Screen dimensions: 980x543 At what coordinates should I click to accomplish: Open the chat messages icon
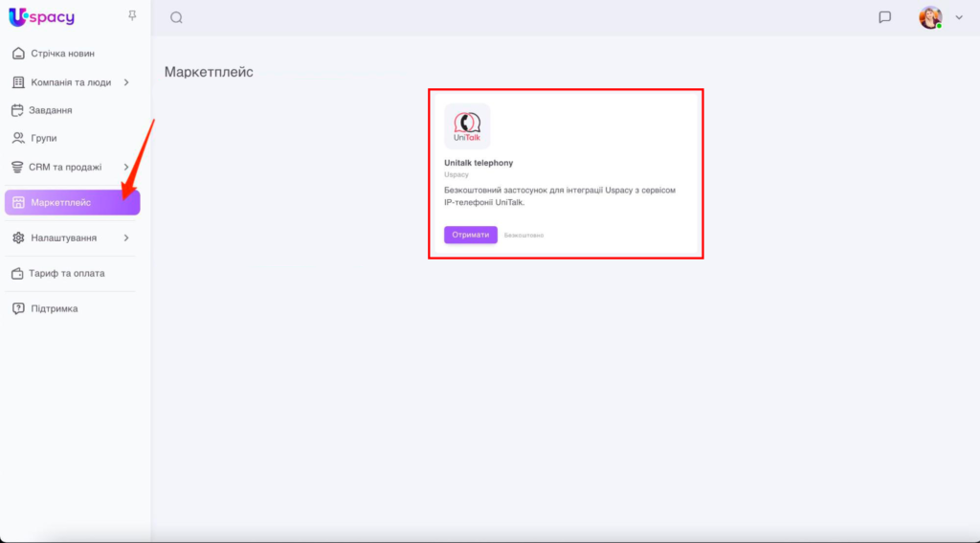[x=884, y=17]
